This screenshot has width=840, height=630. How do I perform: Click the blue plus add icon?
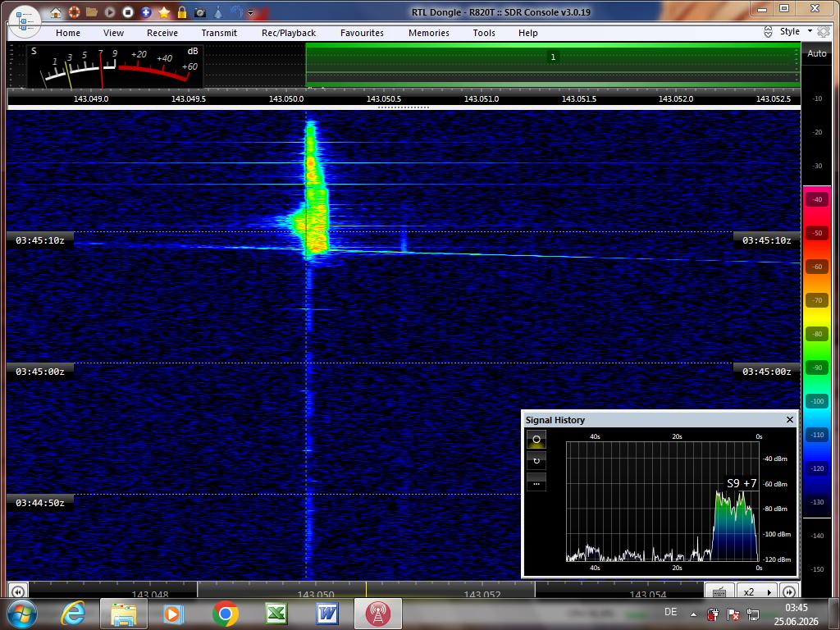[x=146, y=11]
